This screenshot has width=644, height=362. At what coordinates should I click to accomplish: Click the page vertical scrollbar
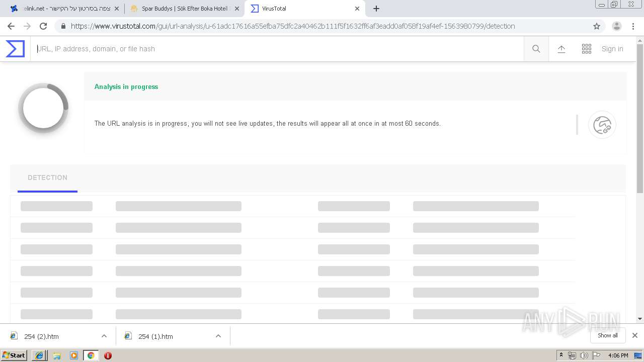coord(640,118)
